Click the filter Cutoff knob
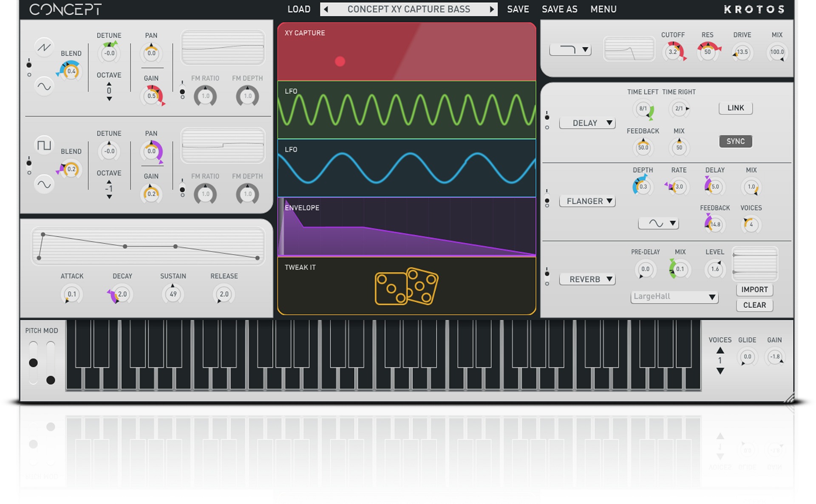The image size is (816, 504). 673,52
